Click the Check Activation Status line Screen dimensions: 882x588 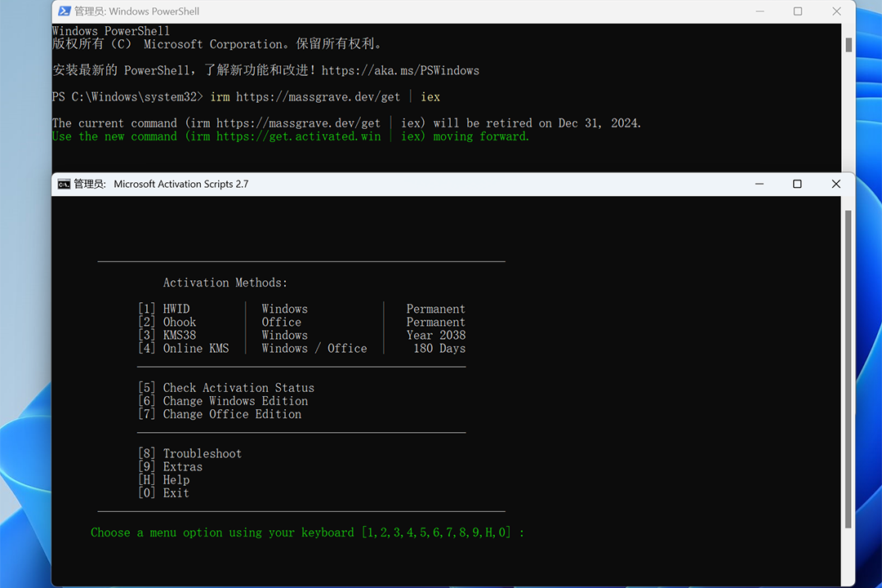pos(226,388)
